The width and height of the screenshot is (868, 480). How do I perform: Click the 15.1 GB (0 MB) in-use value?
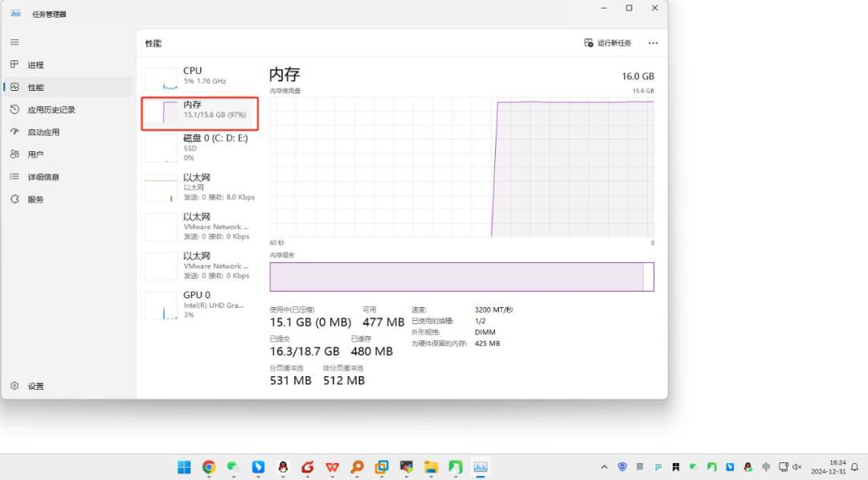pos(310,322)
